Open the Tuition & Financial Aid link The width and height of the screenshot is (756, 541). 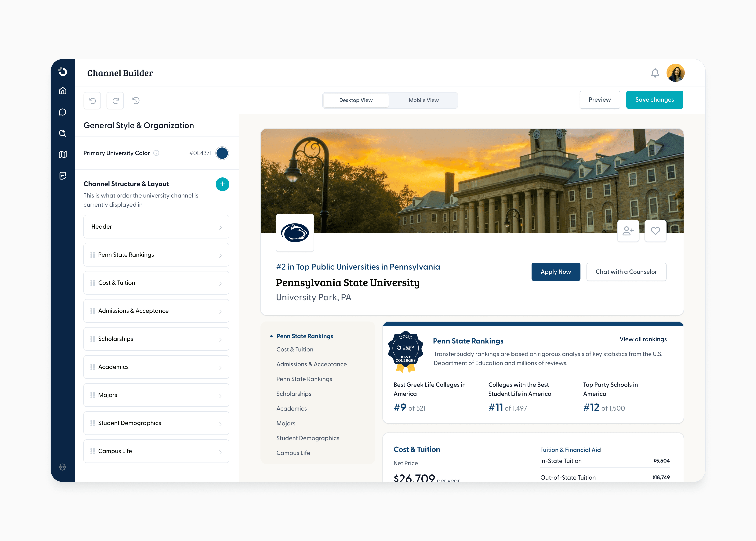(x=570, y=450)
